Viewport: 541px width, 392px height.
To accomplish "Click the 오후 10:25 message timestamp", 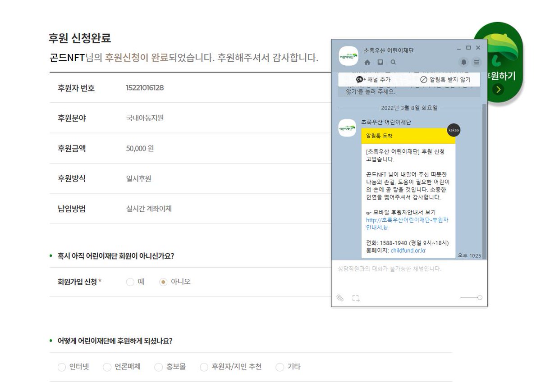I will [x=469, y=255].
